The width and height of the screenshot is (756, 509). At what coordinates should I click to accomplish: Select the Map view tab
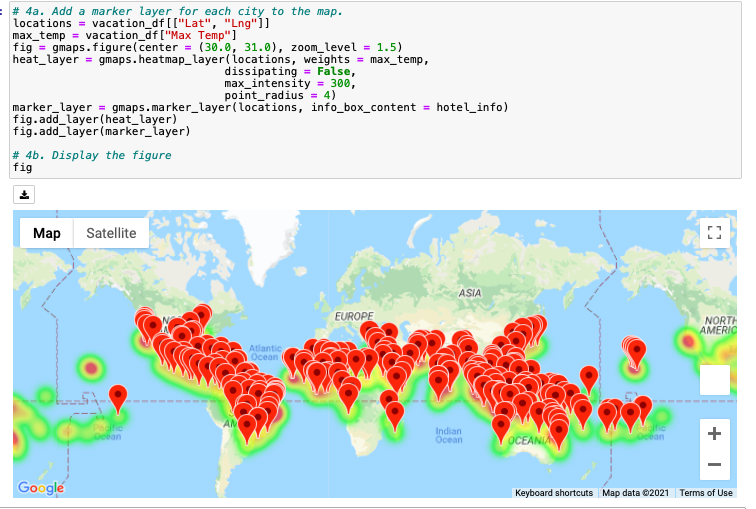coord(47,233)
